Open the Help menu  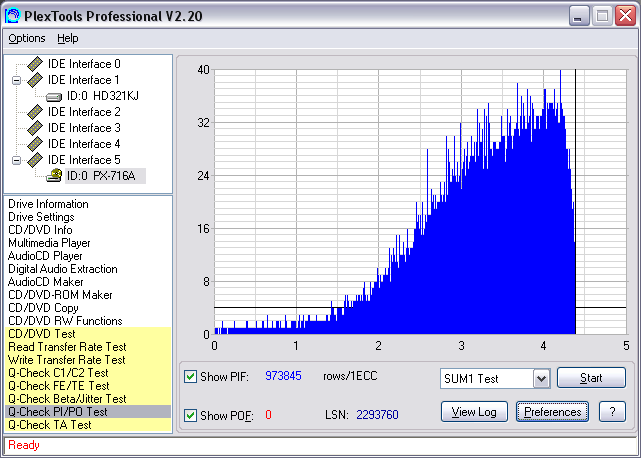tap(67, 38)
